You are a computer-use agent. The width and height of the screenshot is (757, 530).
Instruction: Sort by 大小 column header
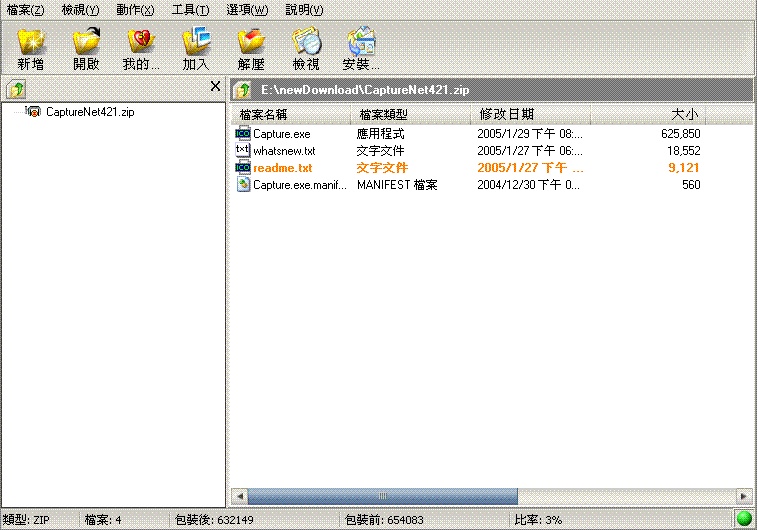pos(648,114)
